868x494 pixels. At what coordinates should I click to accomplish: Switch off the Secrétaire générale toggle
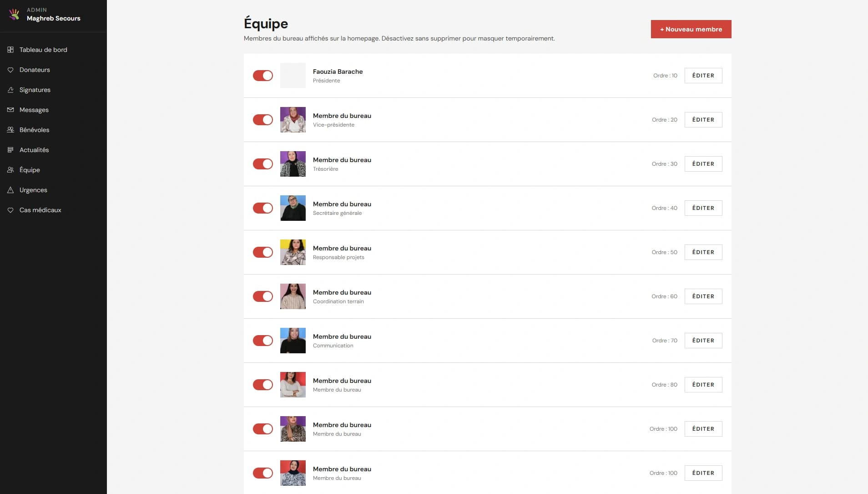pos(263,208)
